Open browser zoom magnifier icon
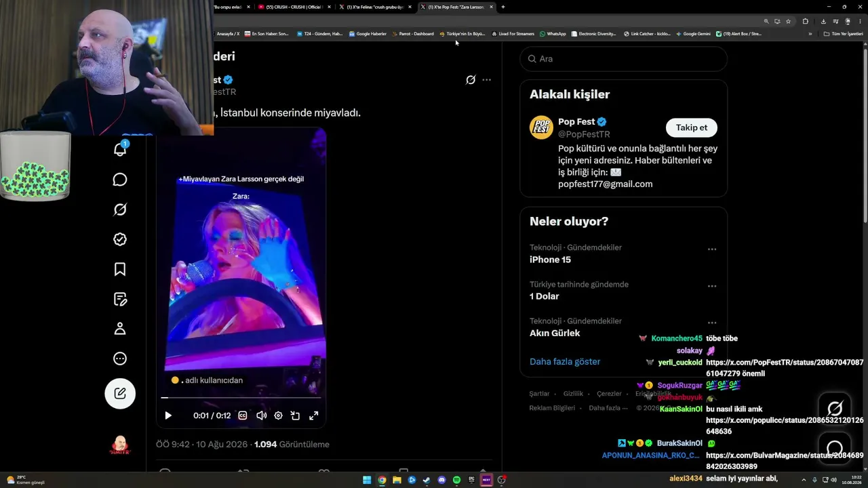 point(766,21)
